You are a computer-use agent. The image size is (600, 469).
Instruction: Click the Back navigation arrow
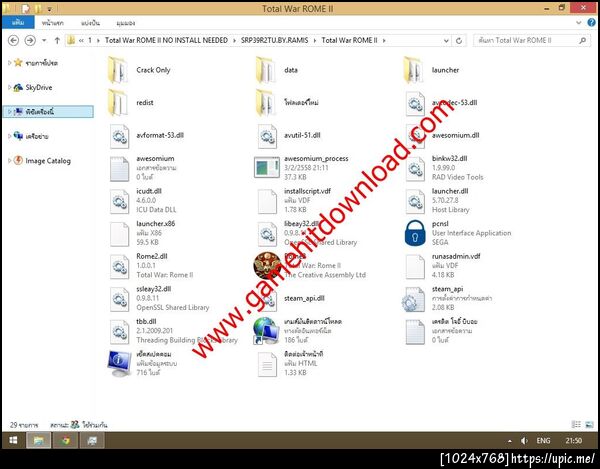[x=13, y=40]
